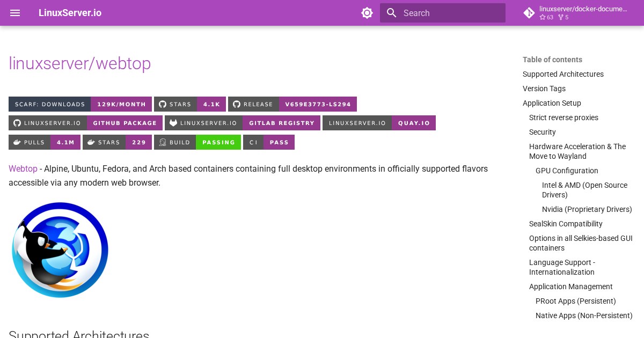
Task: Click the search magnifier icon
Action: [392, 13]
